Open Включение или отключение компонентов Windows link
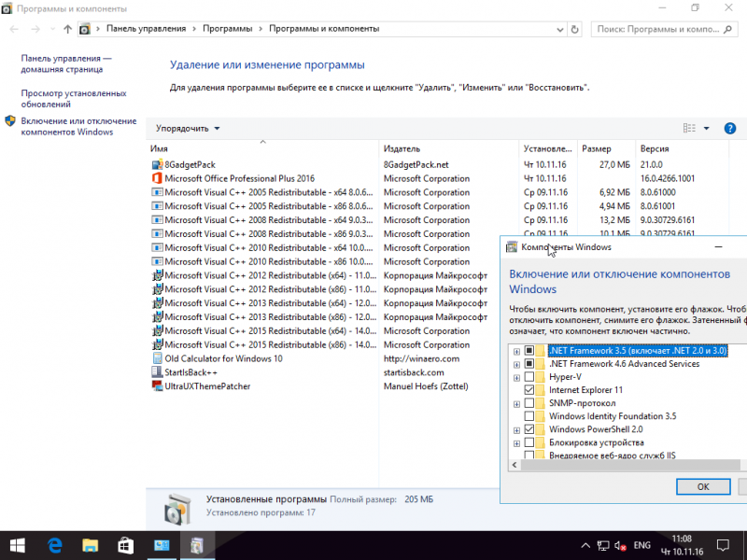 point(78,127)
